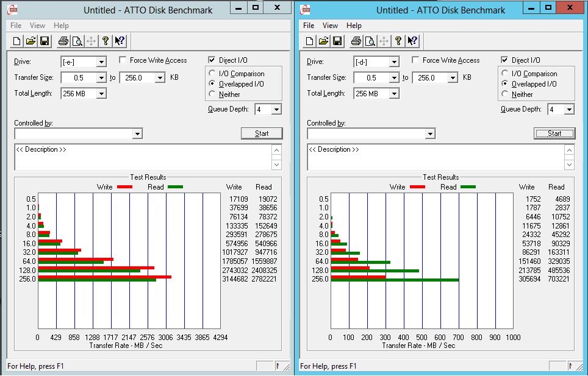Viewport: 588px width, 376px height.
Task: Open Drive [-e-] dropdown in left window
Action: (101, 62)
